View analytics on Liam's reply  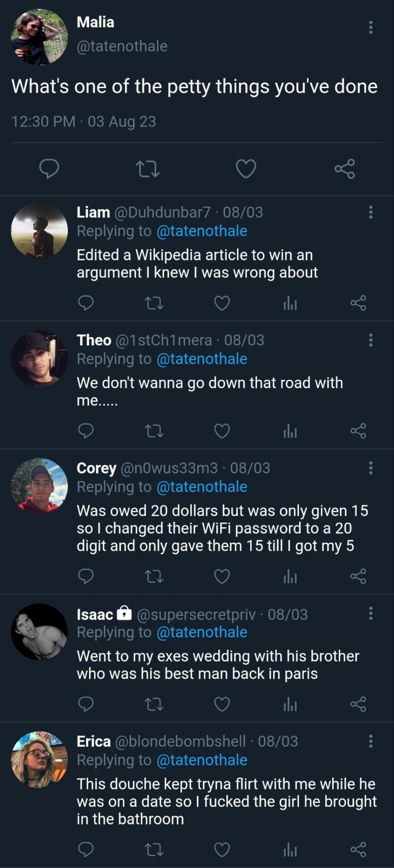[x=290, y=303]
